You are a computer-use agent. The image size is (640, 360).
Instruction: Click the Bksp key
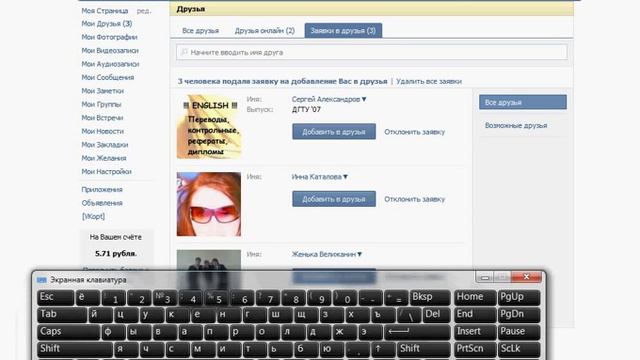[430, 298]
